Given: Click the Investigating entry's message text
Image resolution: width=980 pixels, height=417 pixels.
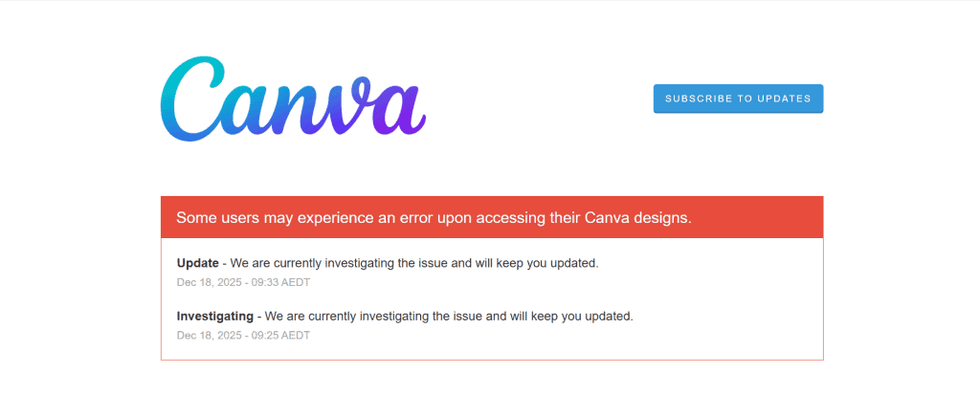Looking at the screenshot, I should point(449,316).
